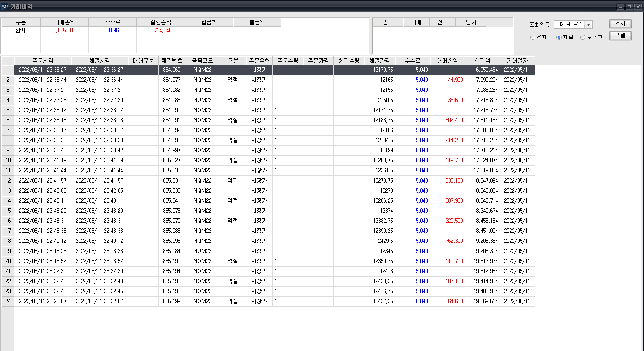Click 체결번호 cell 885,093

171,241
